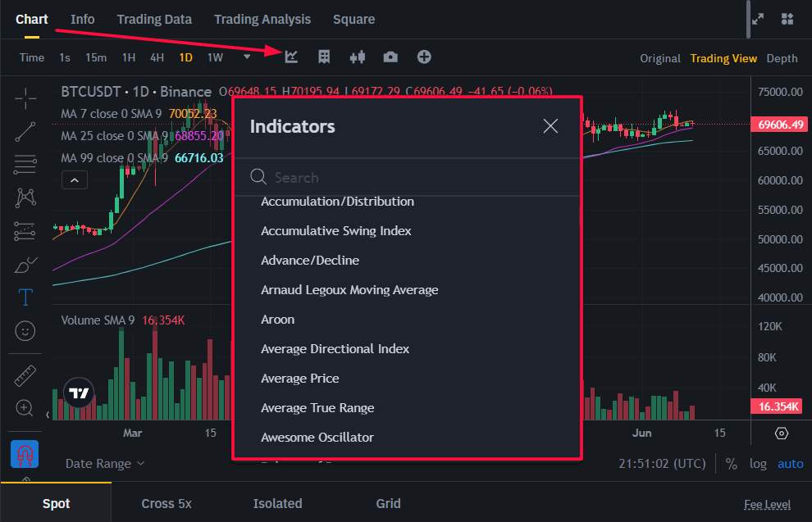Select the 1s time interval
The height and width of the screenshot is (522, 812).
click(65, 57)
